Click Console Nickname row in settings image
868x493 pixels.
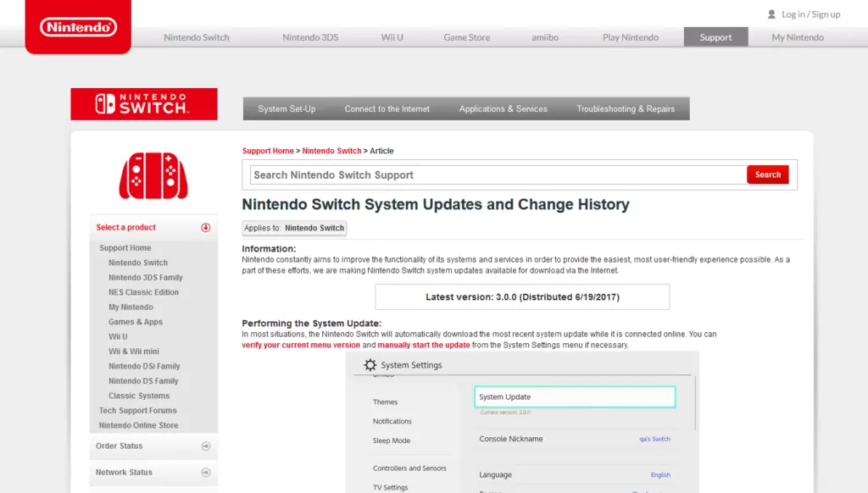(575, 439)
